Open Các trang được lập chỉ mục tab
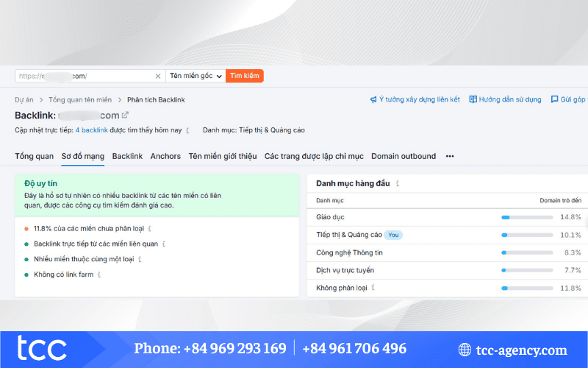The height and width of the screenshot is (368, 588). pos(314,156)
